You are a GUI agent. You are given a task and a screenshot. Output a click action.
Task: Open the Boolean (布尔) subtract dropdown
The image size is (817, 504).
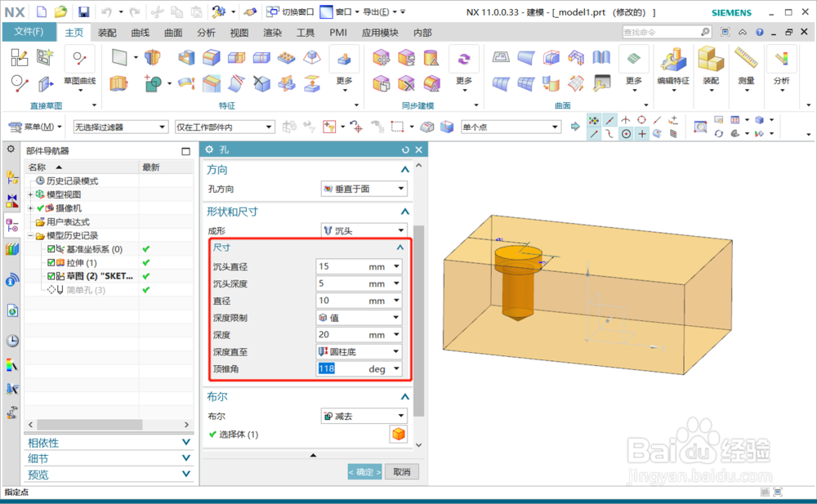(364, 416)
